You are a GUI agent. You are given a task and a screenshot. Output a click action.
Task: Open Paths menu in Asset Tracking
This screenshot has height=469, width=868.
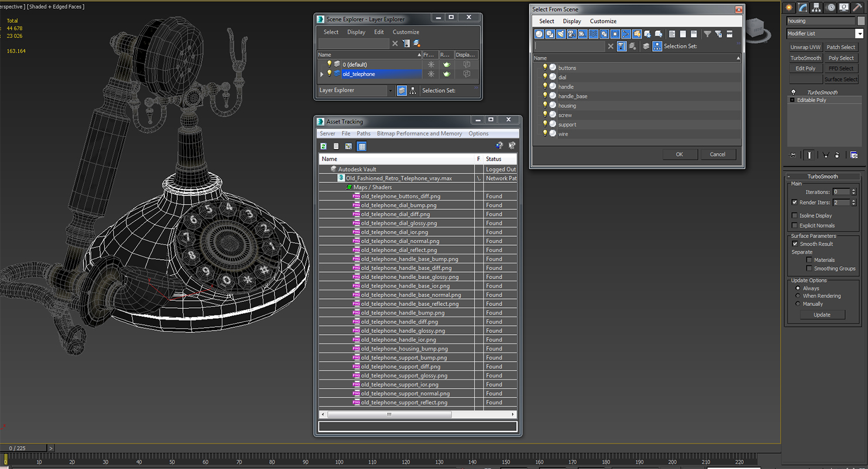coord(364,134)
